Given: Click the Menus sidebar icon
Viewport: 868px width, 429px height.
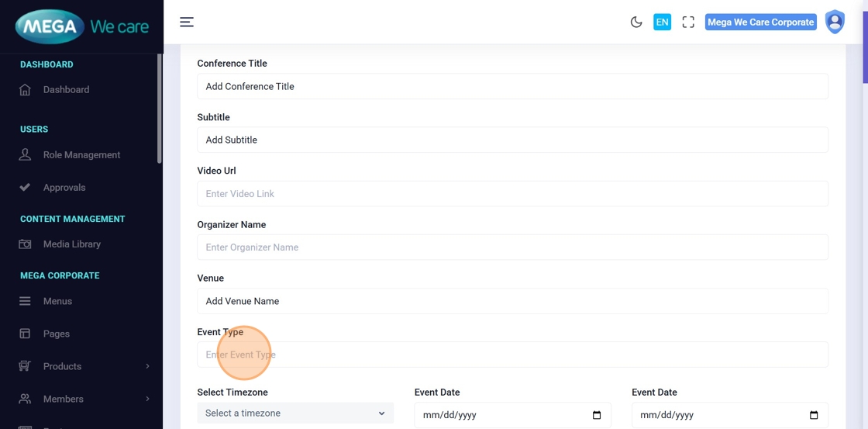Looking at the screenshot, I should click(x=25, y=301).
